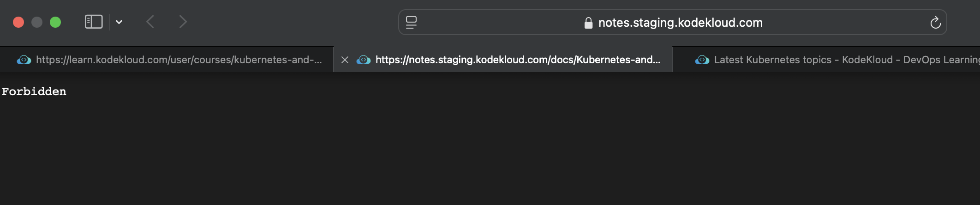This screenshot has width=980, height=205.
Task: Click the favicon on the Latest Kubernetes tab
Action: (702, 60)
